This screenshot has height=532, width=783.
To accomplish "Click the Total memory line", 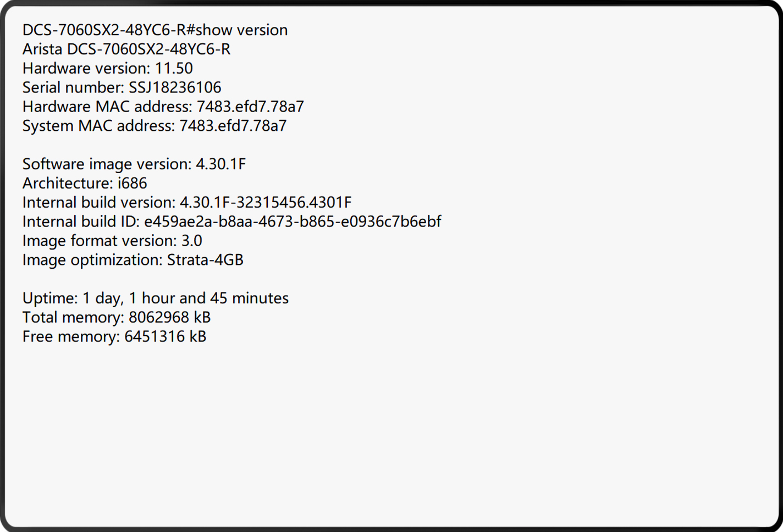I will tap(117, 318).
